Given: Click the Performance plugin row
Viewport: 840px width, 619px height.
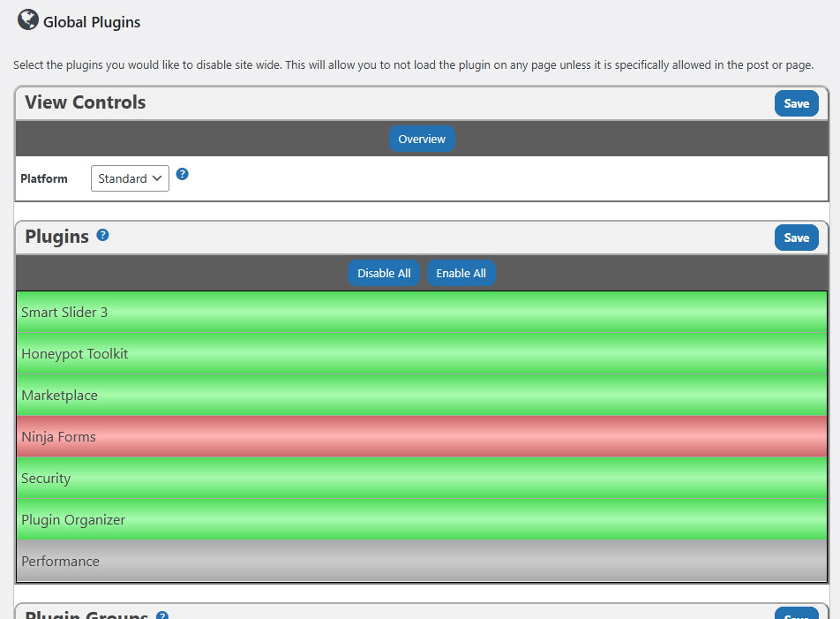Looking at the screenshot, I should tap(421, 561).
